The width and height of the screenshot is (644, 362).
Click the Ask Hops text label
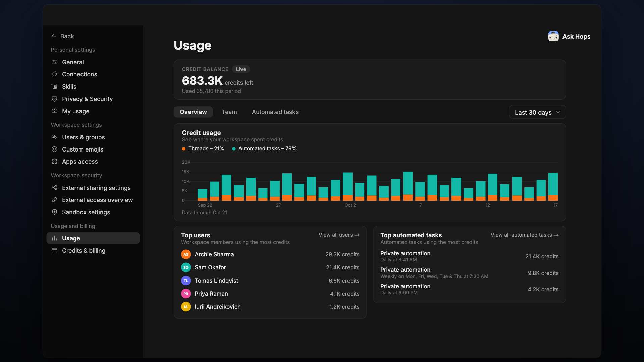coord(576,36)
